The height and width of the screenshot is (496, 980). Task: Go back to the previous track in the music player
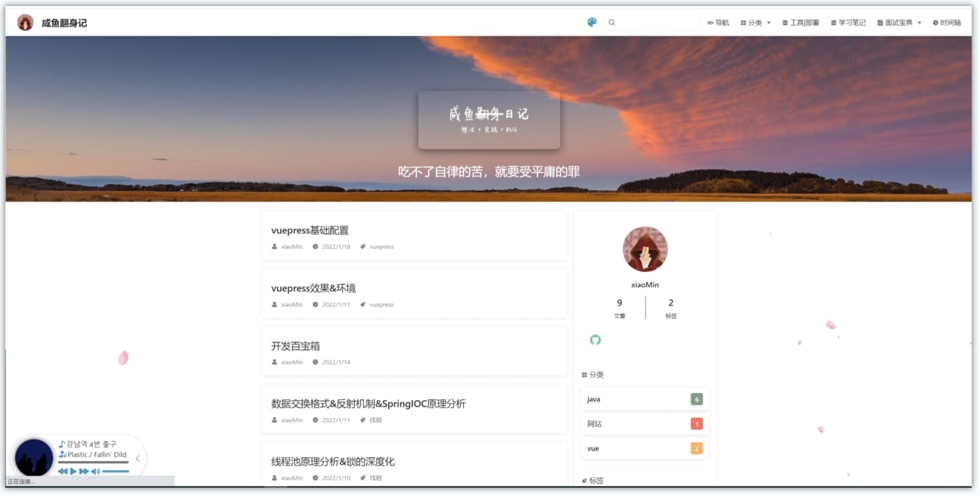coord(63,472)
